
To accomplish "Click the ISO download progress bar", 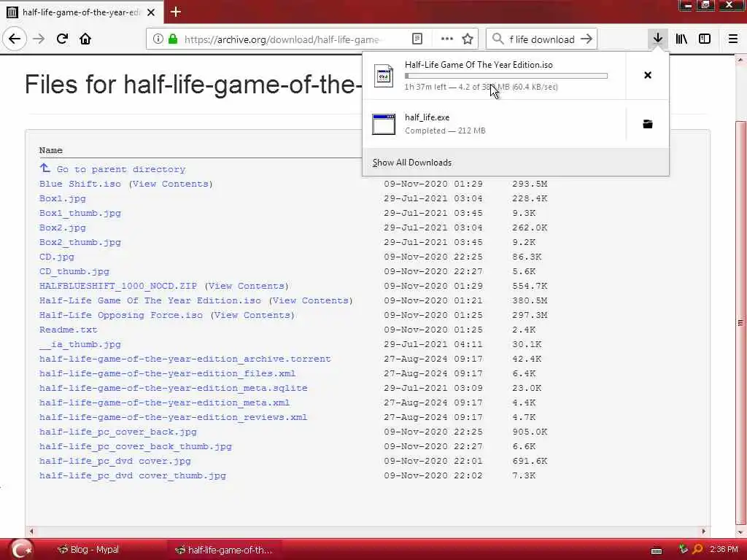I will 506,76.
